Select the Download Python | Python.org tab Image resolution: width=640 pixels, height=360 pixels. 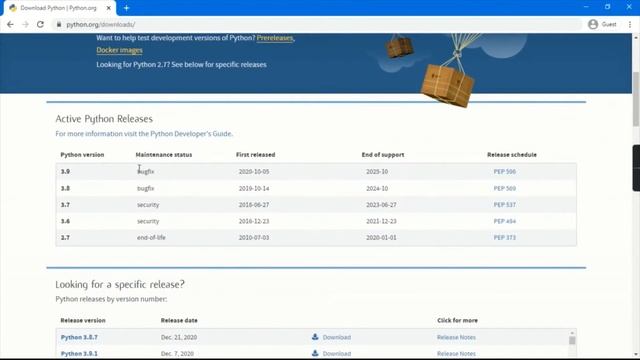(x=60, y=8)
